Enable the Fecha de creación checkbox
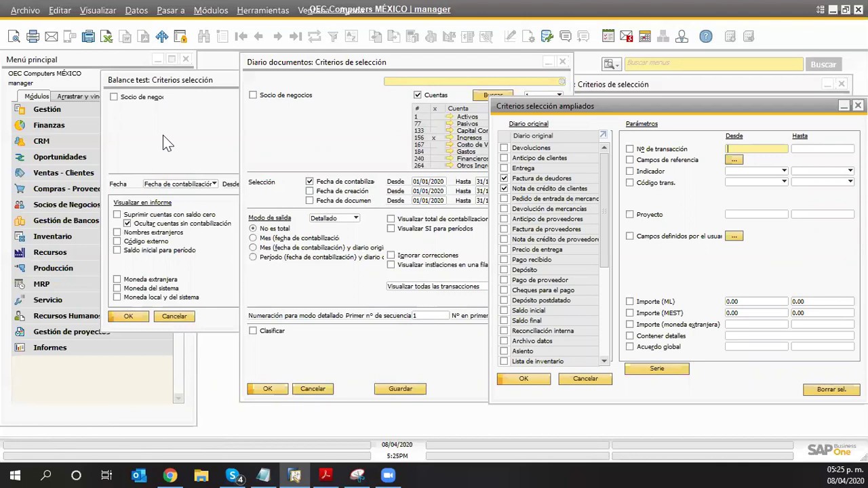This screenshot has width=868, height=488. click(x=310, y=191)
